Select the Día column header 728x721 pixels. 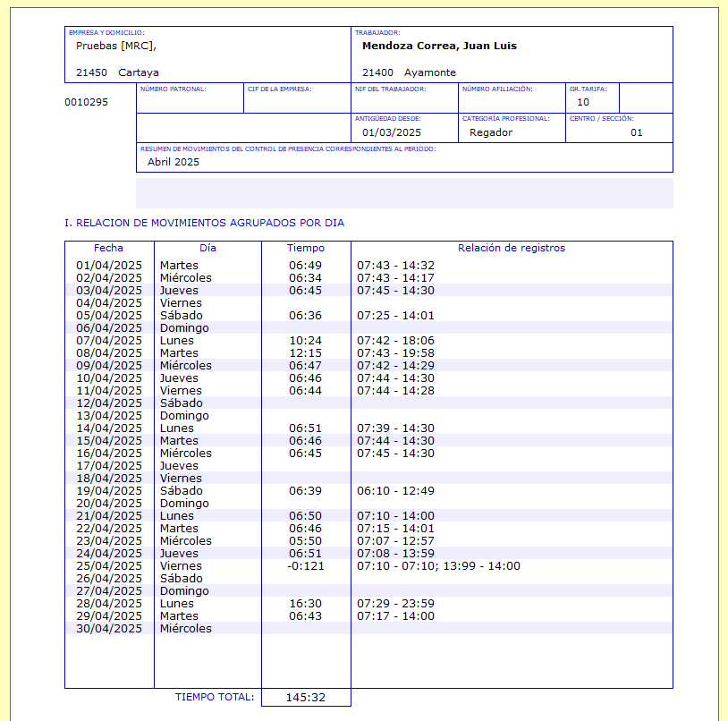pyautogui.click(x=207, y=248)
